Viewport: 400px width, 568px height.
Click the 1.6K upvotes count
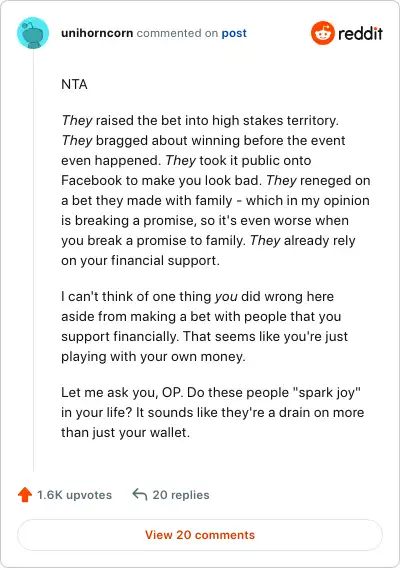[x=75, y=495]
